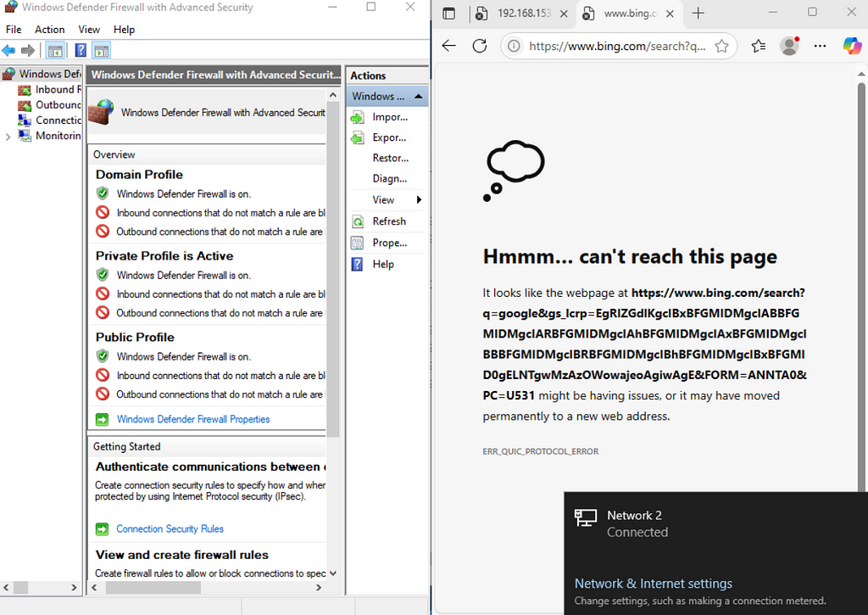Switch to the www.bing.com browser tab
Viewport: 868px width, 615px height.
click(628, 14)
